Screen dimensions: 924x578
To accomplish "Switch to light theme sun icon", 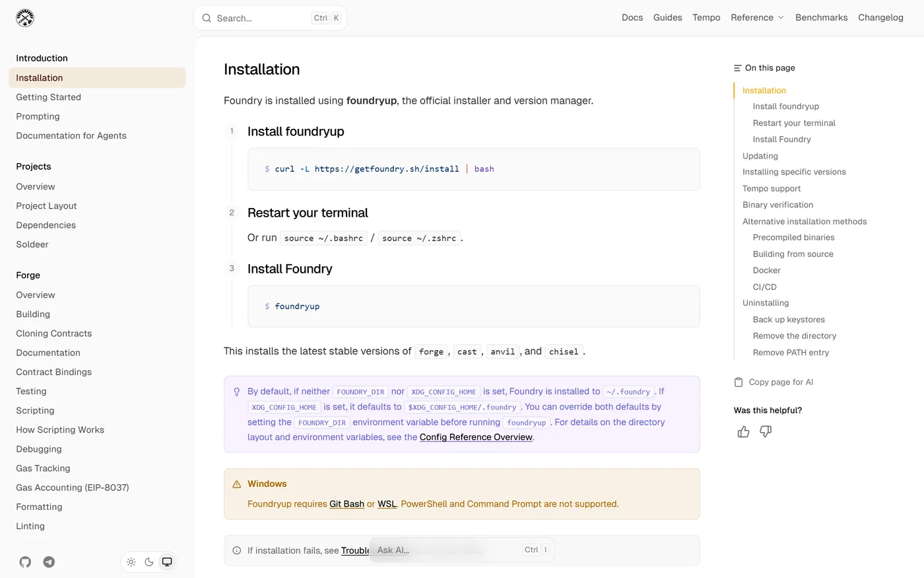I will 131,562.
